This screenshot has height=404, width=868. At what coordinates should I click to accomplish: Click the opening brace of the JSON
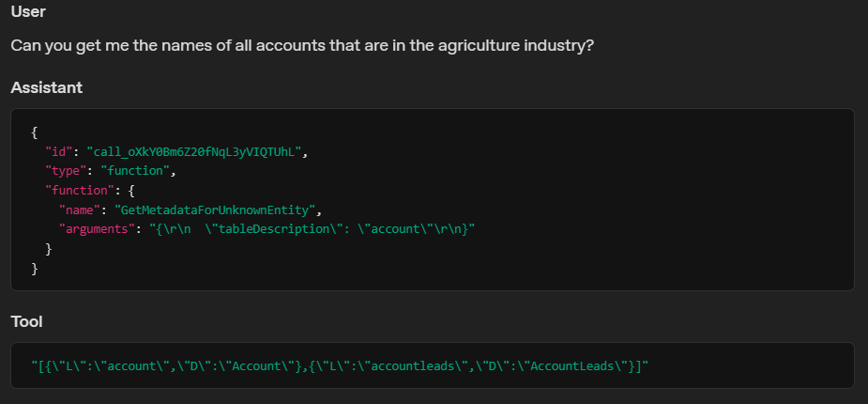[35, 132]
